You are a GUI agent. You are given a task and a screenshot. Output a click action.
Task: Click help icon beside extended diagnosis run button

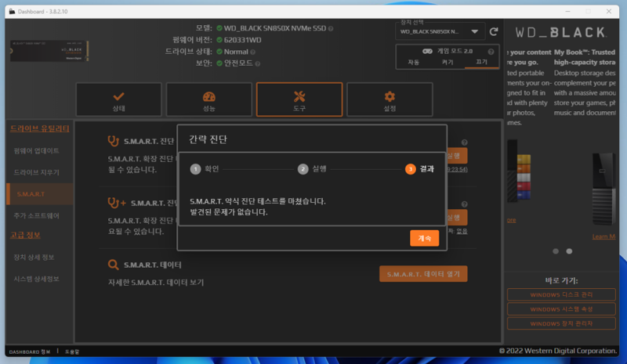pyautogui.click(x=464, y=204)
